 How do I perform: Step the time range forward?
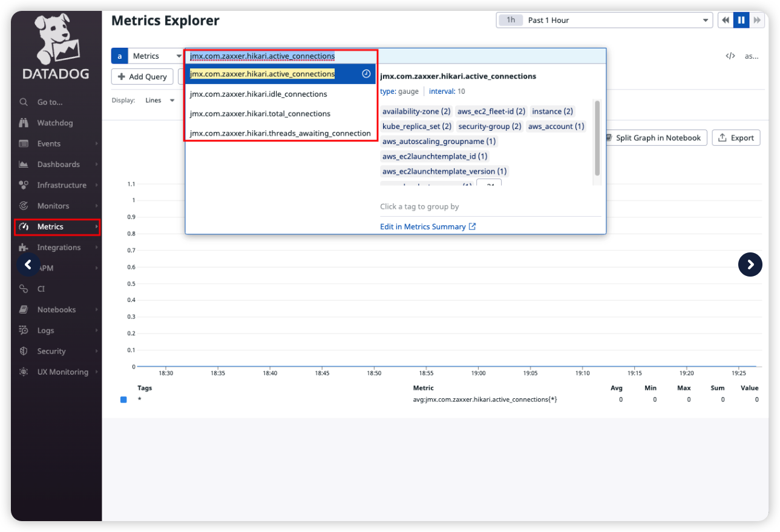point(757,20)
